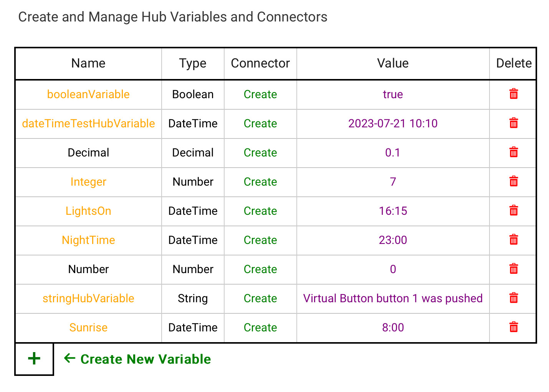This screenshot has width=549, height=392.
Task: Create connector for Number variable
Action: click(x=260, y=269)
